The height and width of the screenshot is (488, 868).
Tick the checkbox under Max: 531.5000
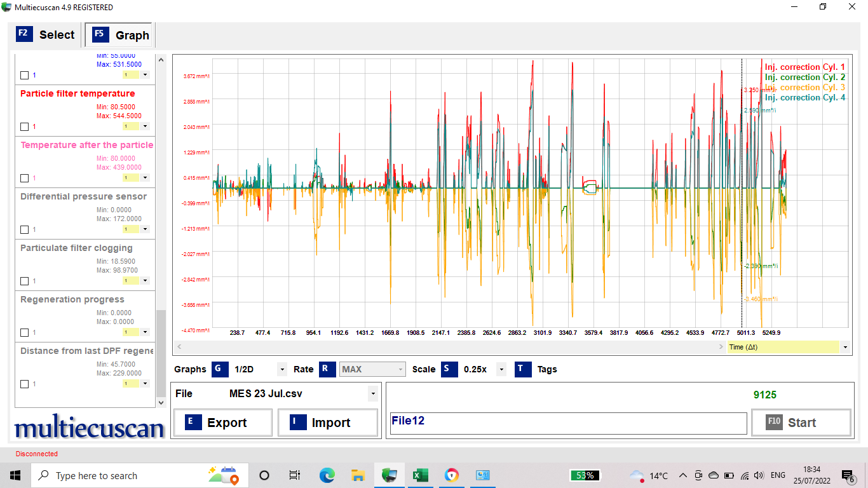(24, 75)
